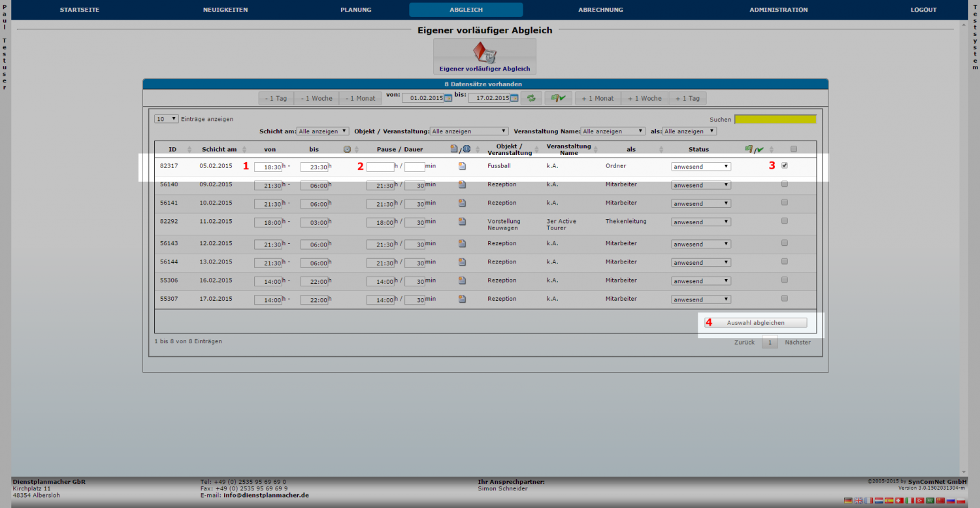Go to STARTSEITE in the top menu
Screen dimensions: 980x508
point(80,10)
